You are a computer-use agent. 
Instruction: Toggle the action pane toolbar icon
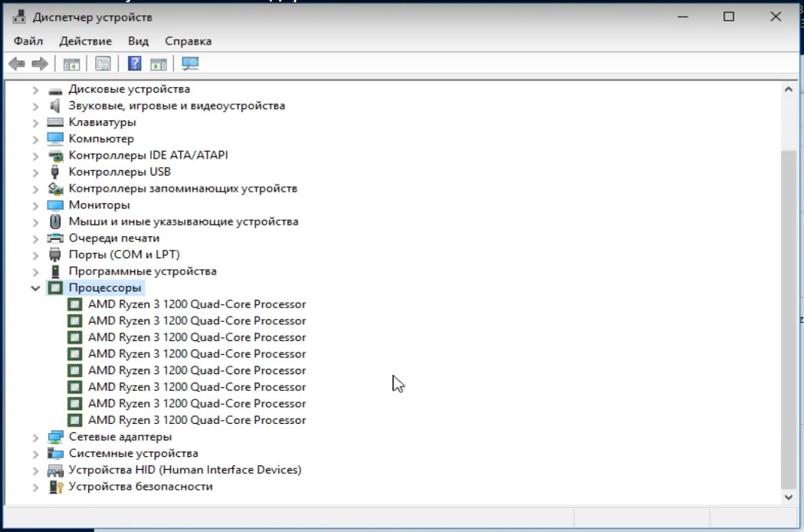(x=159, y=64)
